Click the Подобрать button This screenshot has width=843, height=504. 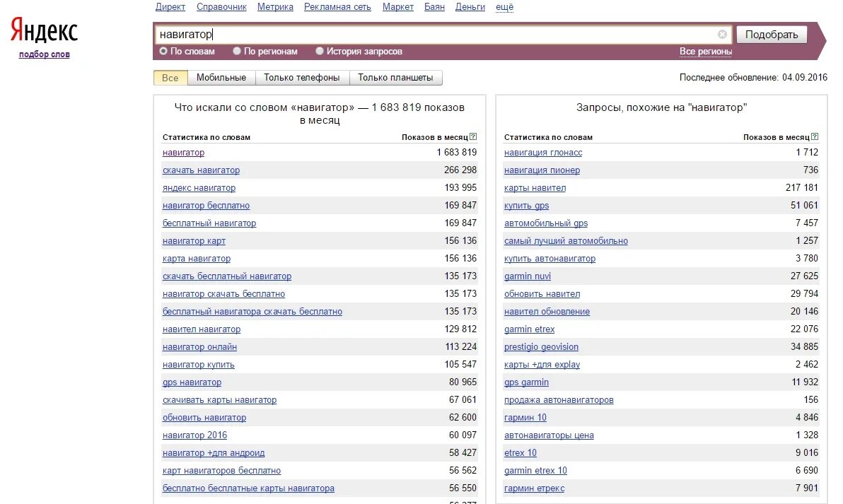tap(772, 35)
